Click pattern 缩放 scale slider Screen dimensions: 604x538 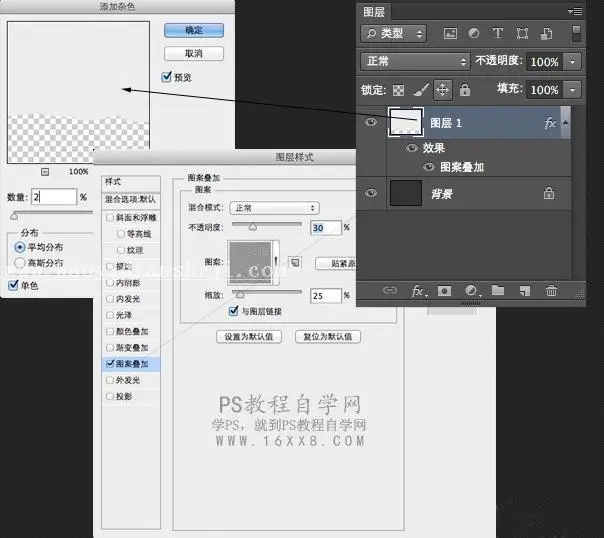pyautogui.click(x=267, y=293)
